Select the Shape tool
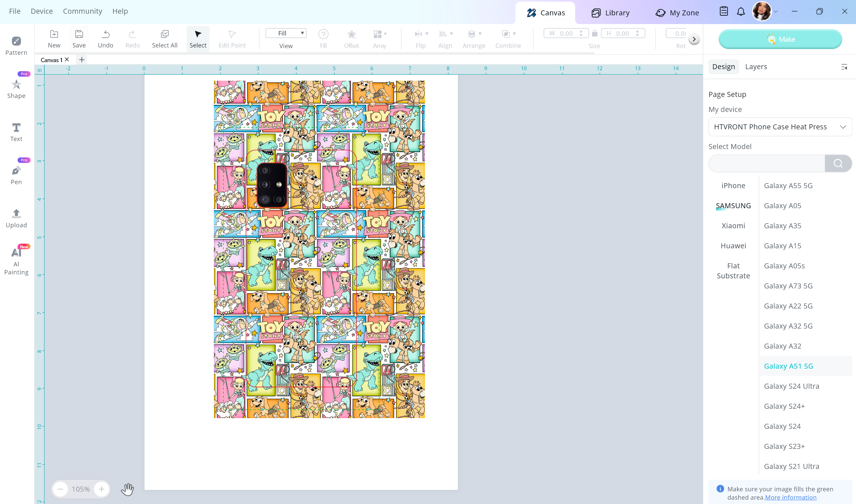 (16, 89)
